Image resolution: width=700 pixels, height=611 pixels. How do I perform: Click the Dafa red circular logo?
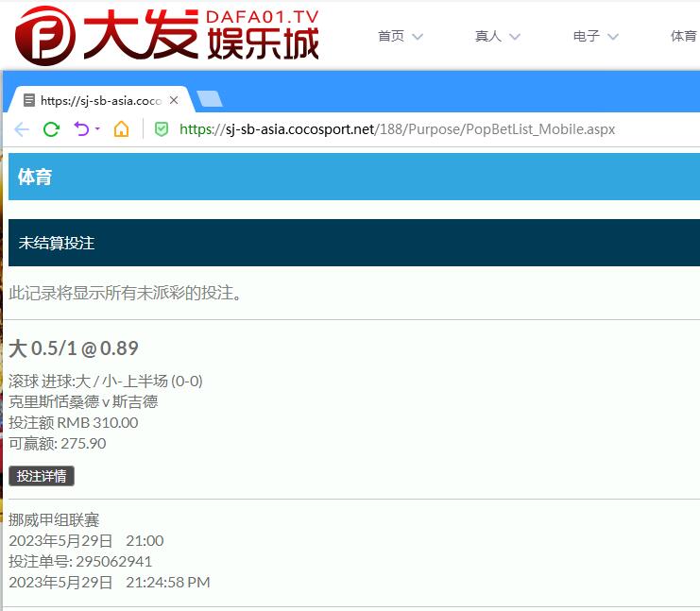click(x=44, y=36)
